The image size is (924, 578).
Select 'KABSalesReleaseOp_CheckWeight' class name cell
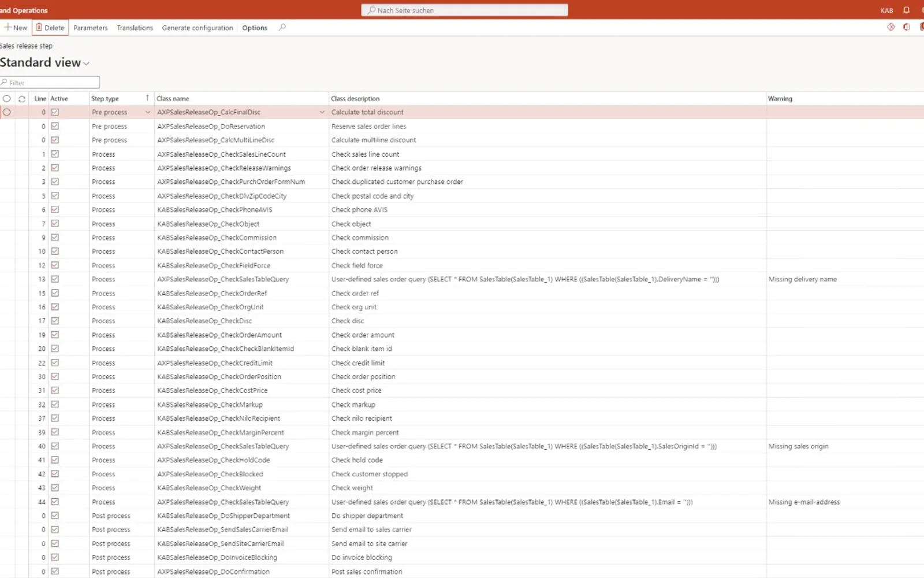click(x=209, y=488)
